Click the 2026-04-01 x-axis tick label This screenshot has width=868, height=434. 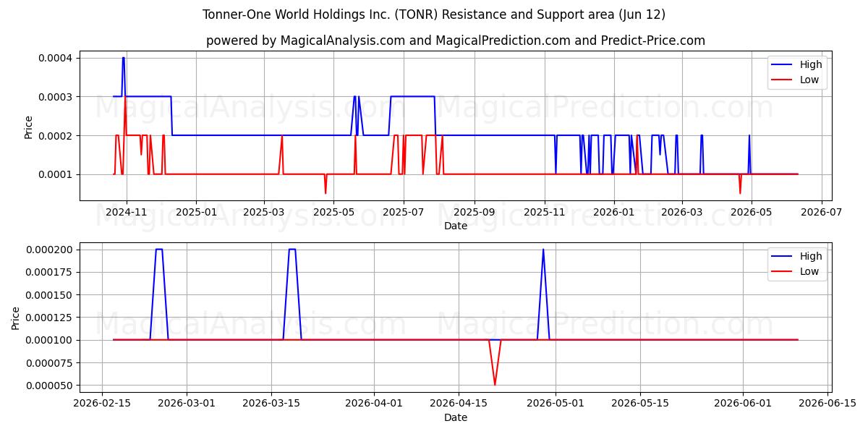374,404
